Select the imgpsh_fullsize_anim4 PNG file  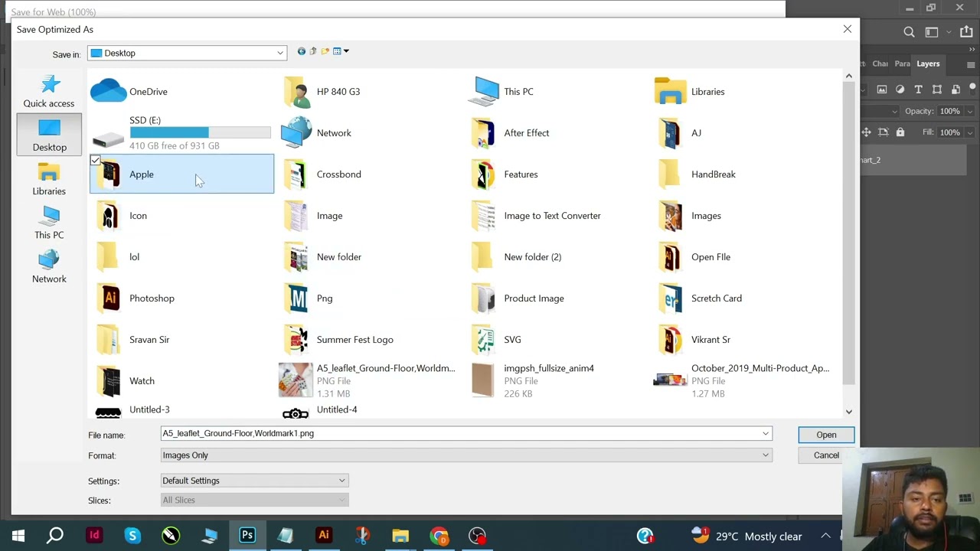tap(532, 381)
